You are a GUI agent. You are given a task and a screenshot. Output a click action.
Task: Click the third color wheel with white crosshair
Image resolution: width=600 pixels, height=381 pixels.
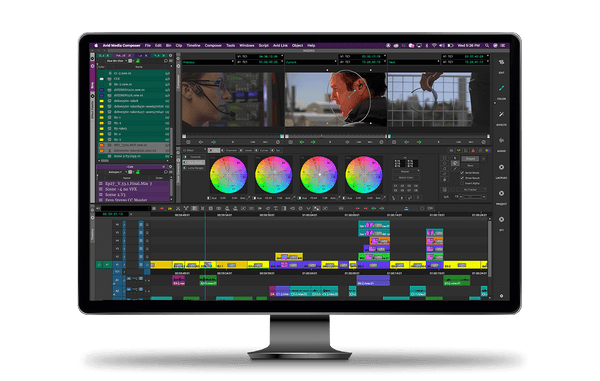[x=319, y=174]
